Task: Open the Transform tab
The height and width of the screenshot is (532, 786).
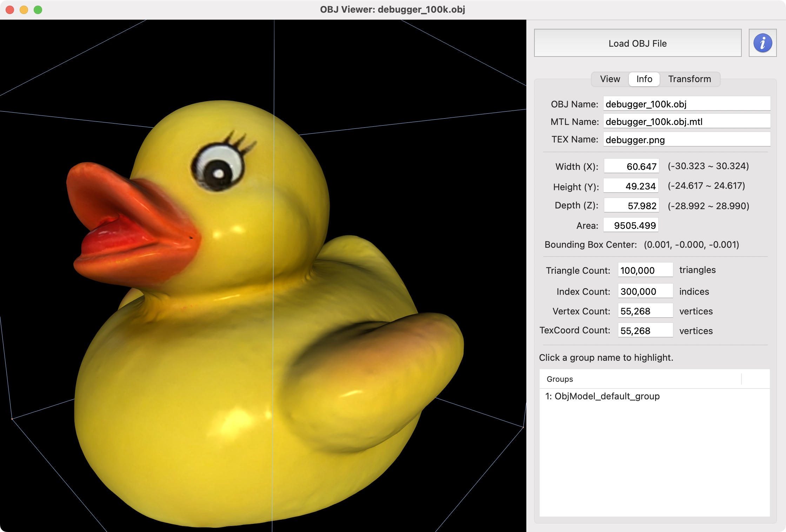Action: tap(690, 79)
